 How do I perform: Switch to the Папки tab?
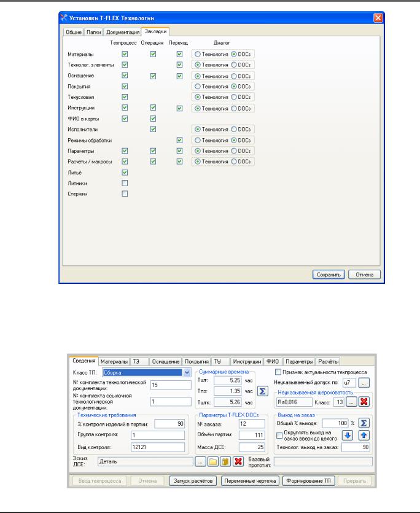click(93, 32)
